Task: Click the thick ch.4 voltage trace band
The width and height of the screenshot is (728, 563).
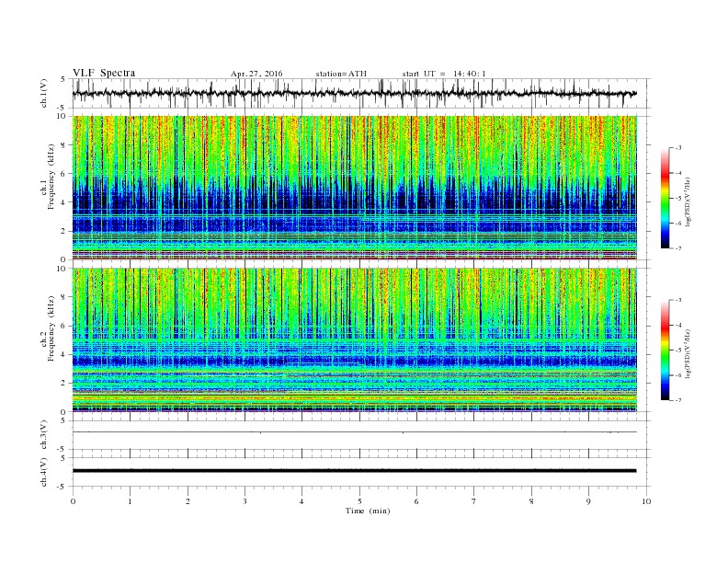Action: click(x=354, y=471)
